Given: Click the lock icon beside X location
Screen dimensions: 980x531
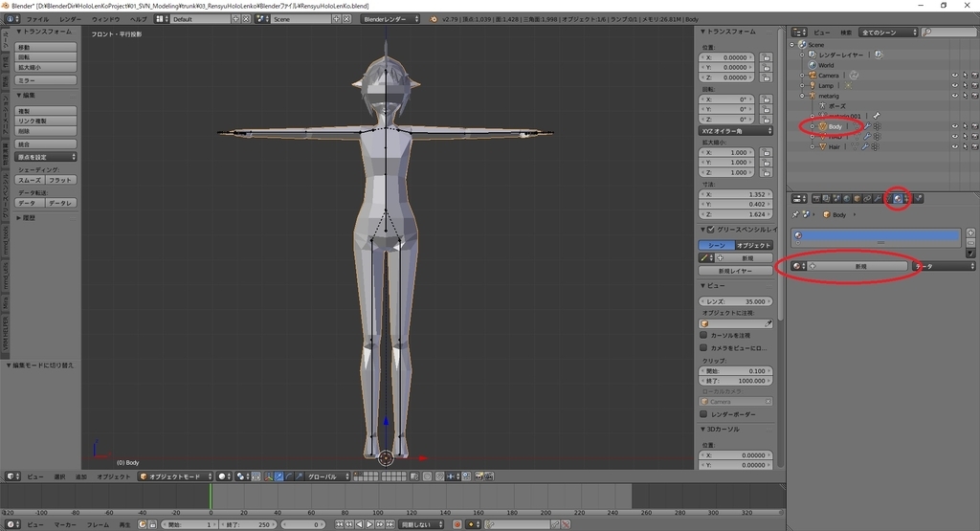Looking at the screenshot, I should pyautogui.click(x=767, y=56).
